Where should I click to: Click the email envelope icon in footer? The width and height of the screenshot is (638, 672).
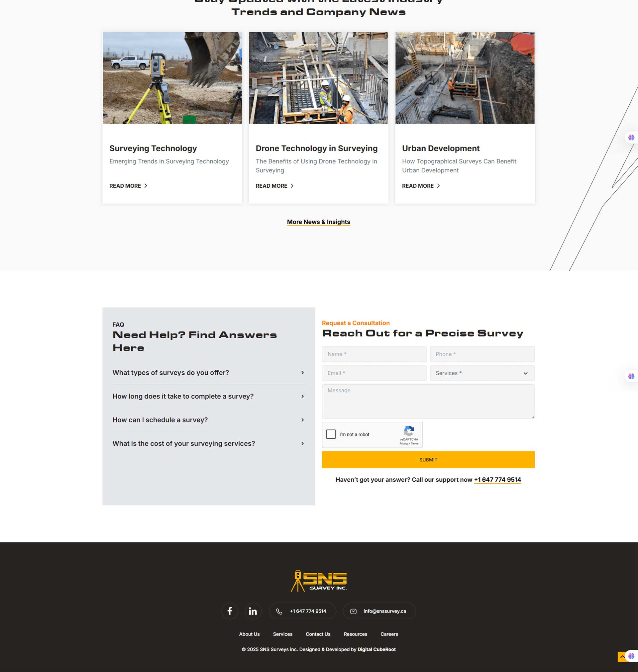pos(353,611)
